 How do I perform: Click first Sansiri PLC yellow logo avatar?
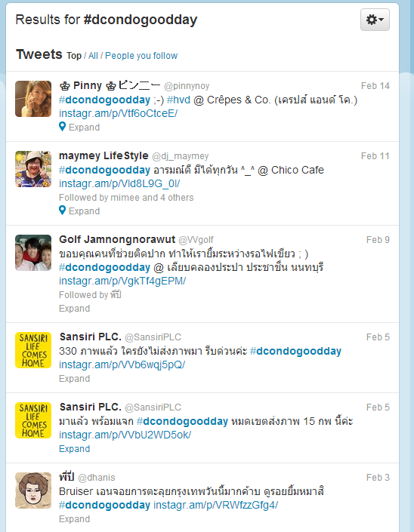pyautogui.click(x=33, y=350)
